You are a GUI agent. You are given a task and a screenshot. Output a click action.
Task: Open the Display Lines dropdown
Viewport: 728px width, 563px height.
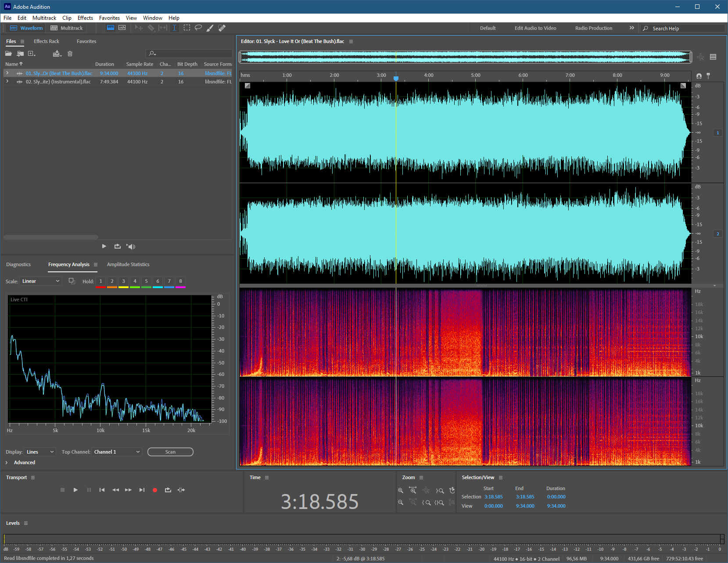[x=40, y=452]
